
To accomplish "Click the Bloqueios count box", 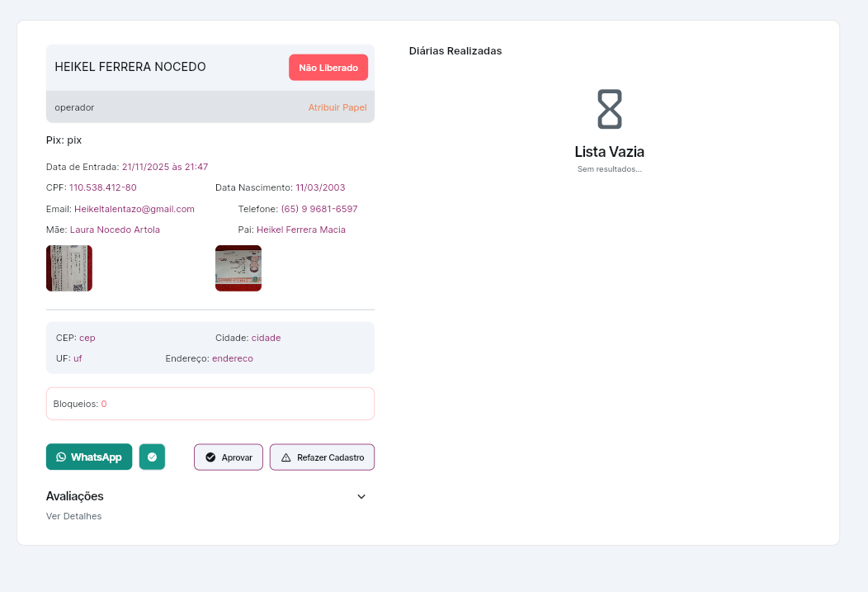I will click(210, 404).
